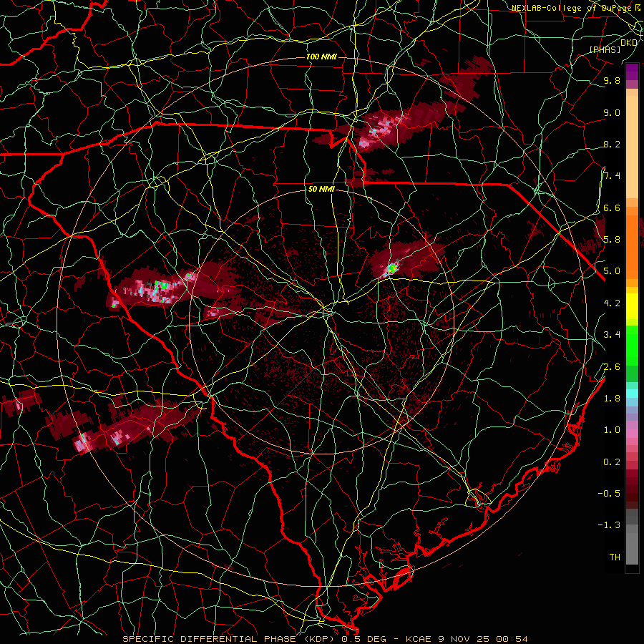The width and height of the screenshot is (644, 644).
Task: Click the 7.4 scale value
Action: [612, 176]
